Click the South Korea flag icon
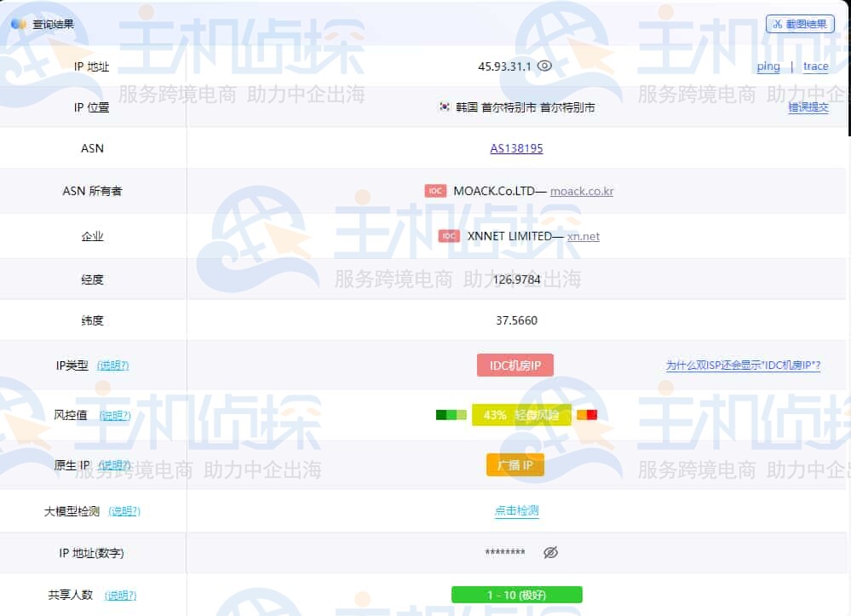851x616 pixels. (x=444, y=107)
